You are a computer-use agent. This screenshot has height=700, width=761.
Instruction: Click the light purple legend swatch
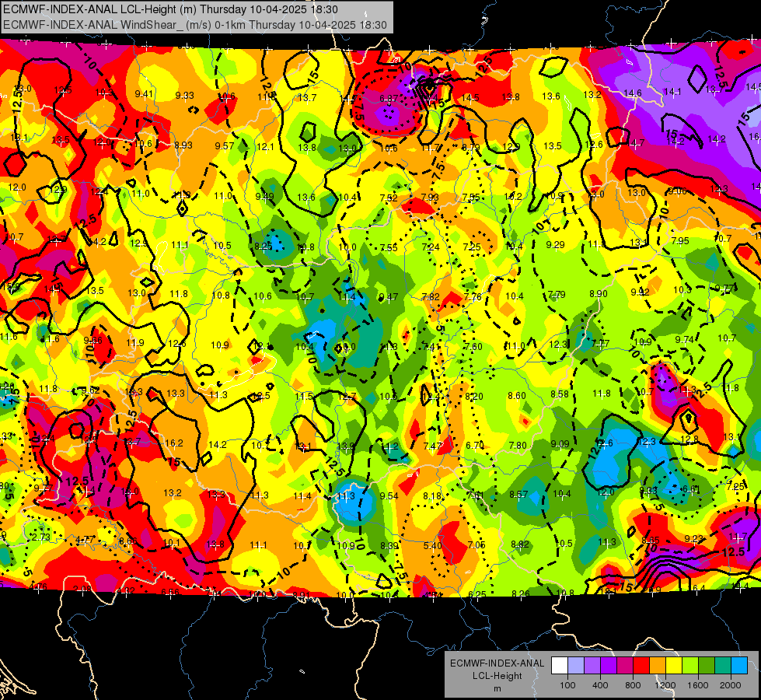[592, 666]
